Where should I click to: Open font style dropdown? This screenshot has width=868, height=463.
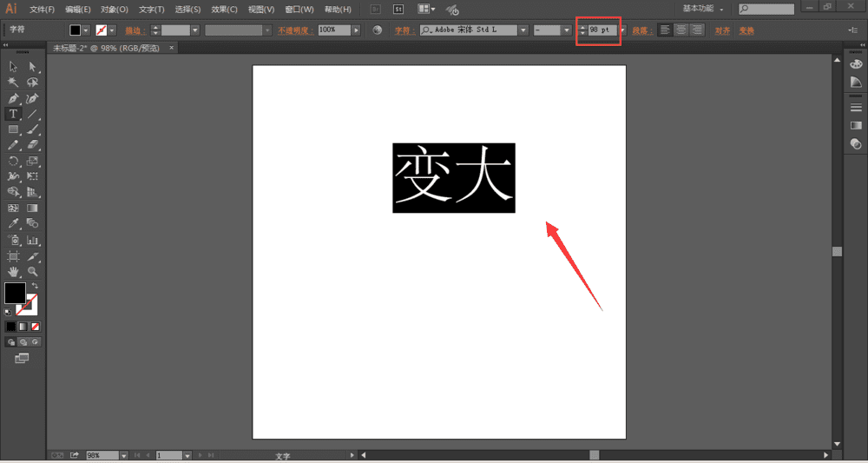coord(566,30)
